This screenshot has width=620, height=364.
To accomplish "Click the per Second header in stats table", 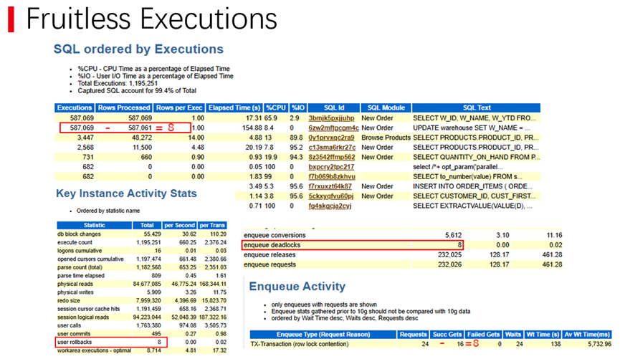I will [179, 225].
